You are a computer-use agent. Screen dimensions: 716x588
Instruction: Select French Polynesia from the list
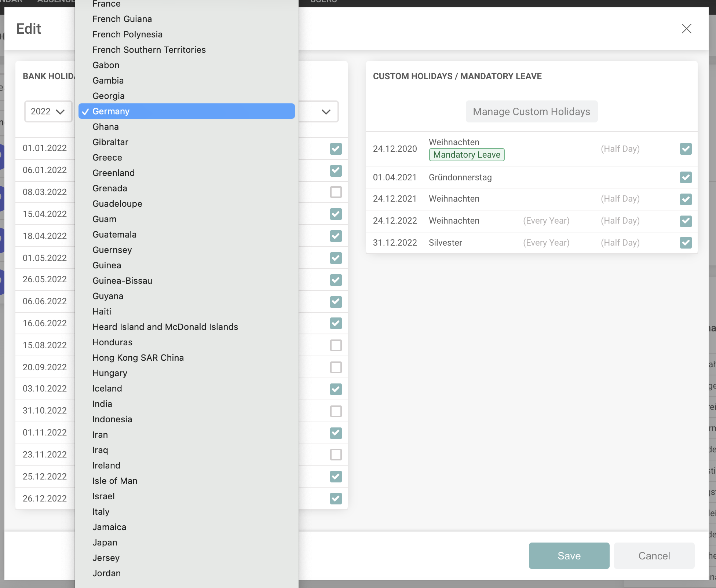click(127, 34)
